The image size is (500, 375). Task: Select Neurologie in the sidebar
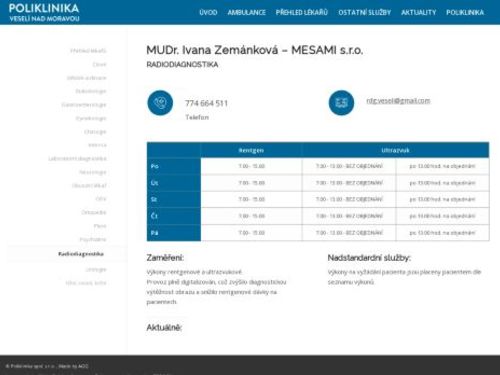pyautogui.click(x=93, y=172)
